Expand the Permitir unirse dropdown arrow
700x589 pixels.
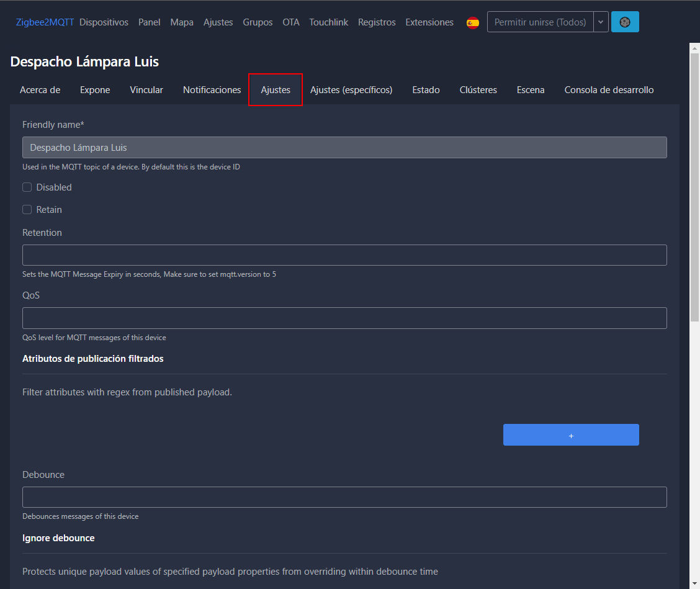point(601,22)
